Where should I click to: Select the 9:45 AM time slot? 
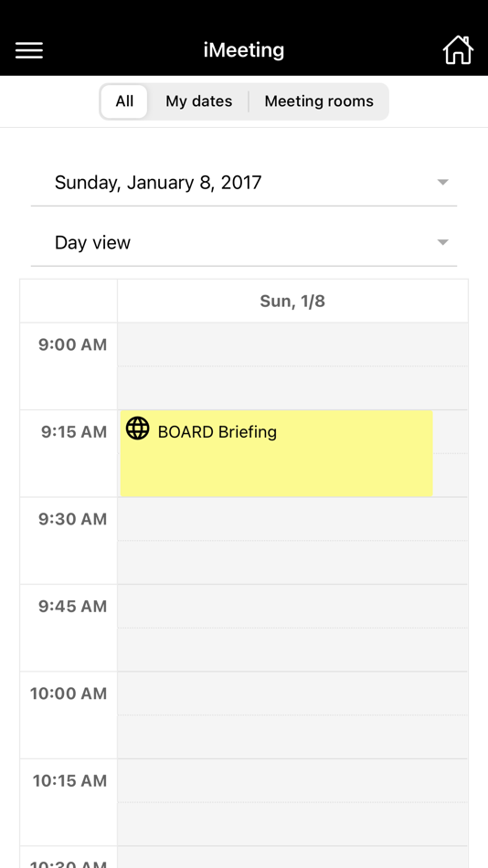pos(292,628)
